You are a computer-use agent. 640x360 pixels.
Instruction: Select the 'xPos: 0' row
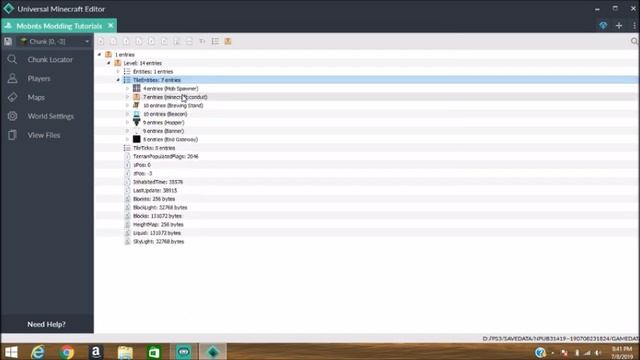142,165
